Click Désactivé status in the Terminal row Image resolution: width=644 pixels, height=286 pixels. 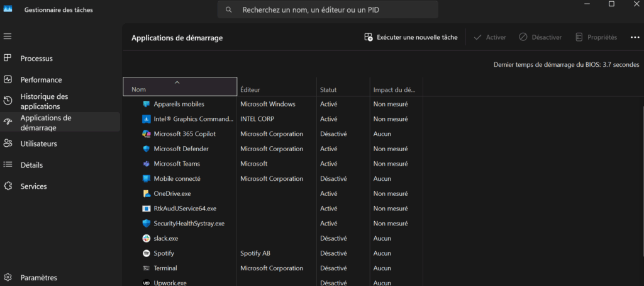[333, 268]
